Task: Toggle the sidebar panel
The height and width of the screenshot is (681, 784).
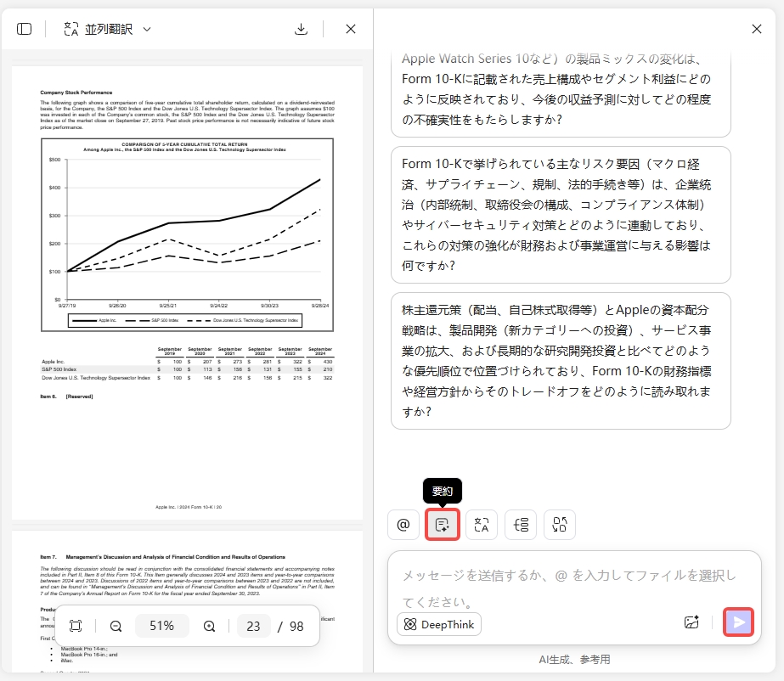Action: coord(25,28)
